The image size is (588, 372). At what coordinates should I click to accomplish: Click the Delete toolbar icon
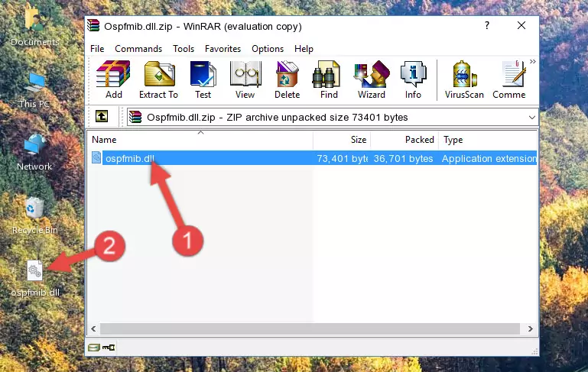288,79
